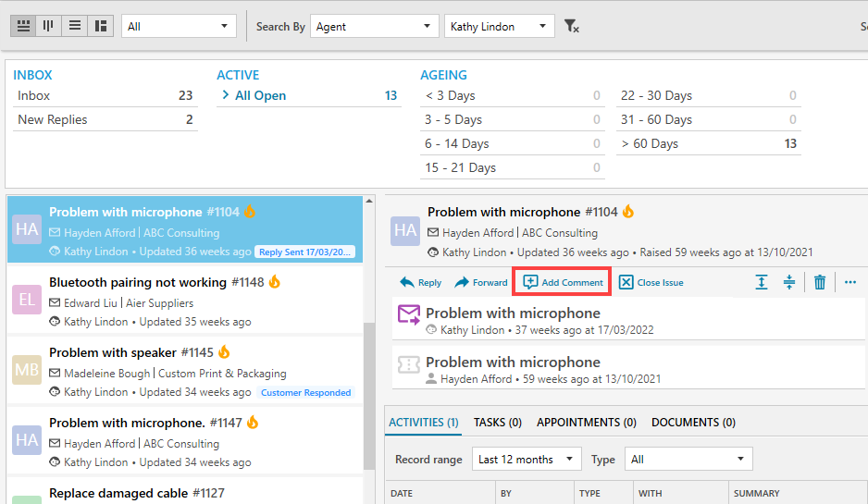Filter by 15 - 21 Days ageing

point(512,167)
